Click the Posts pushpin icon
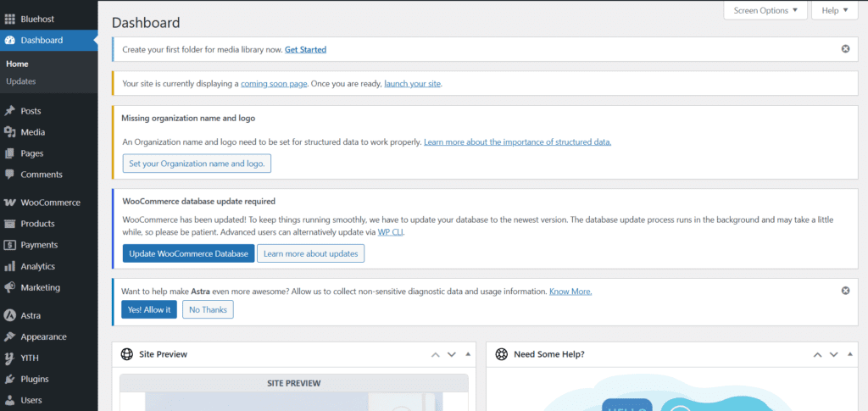Screen dimensions: 868x411 pos(9,111)
